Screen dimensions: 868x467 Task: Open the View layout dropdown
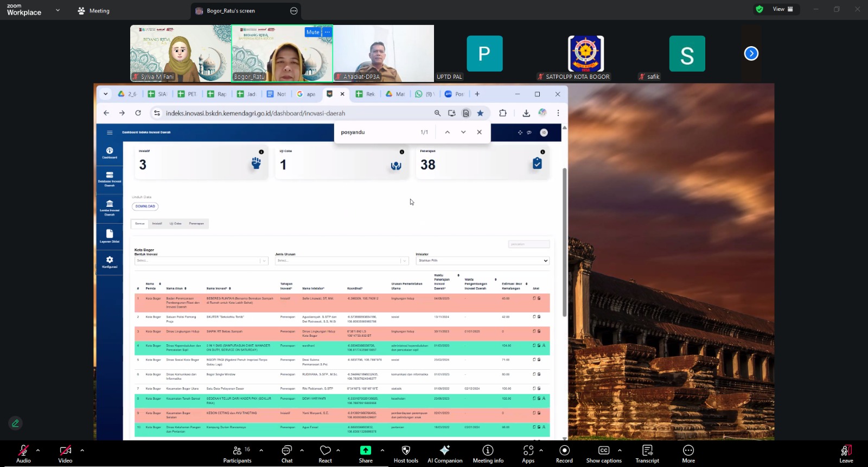782,9
